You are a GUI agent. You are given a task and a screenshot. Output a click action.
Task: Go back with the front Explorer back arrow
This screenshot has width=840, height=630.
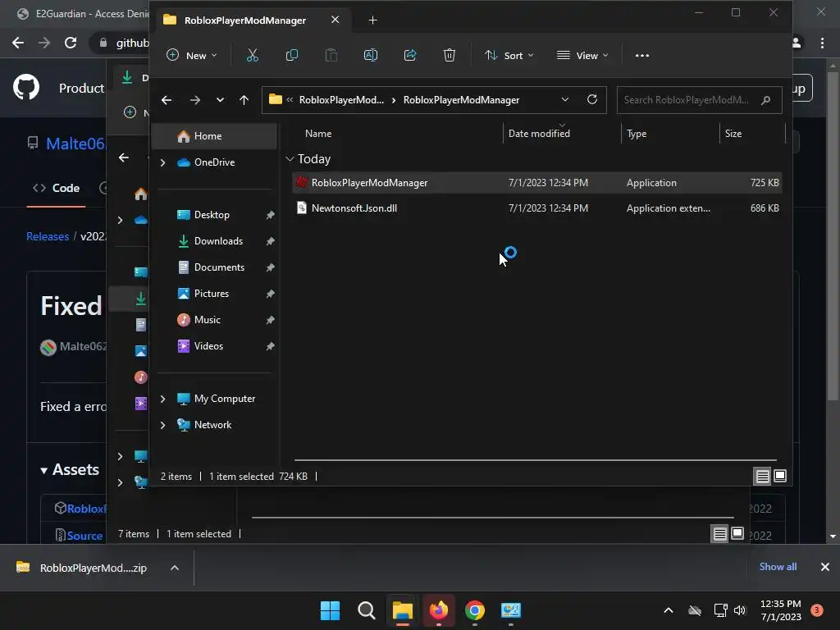[167, 100]
